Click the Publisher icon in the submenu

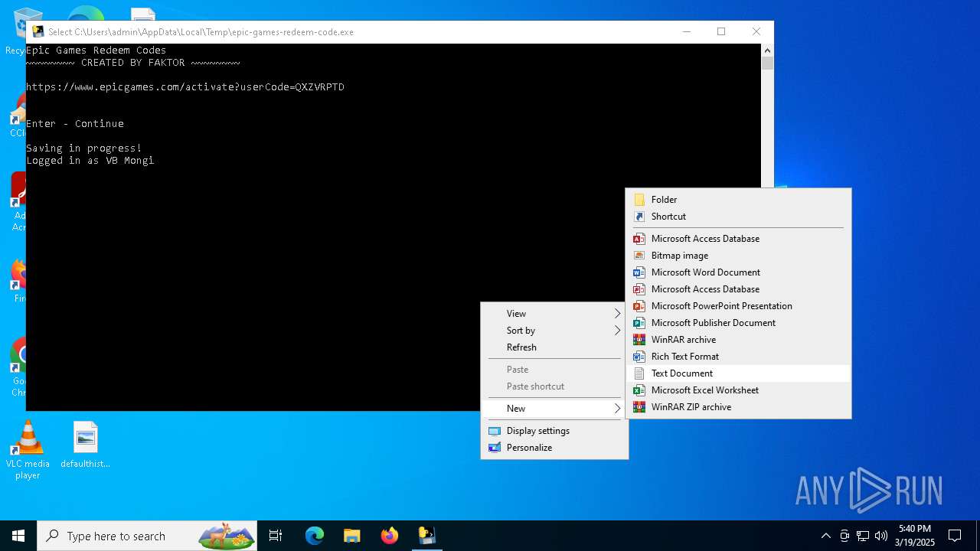[639, 323]
